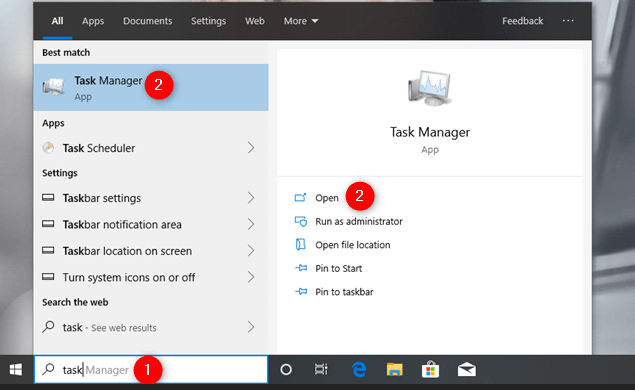Open the Mail app from the taskbar
Screen dimensions: 635x390
pyautogui.click(x=467, y=369)
